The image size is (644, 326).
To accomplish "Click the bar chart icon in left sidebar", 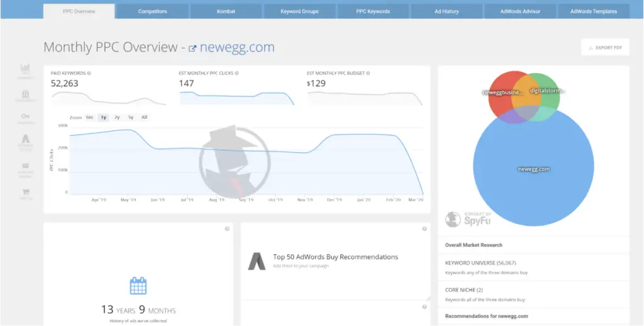I will pos(26,68).
